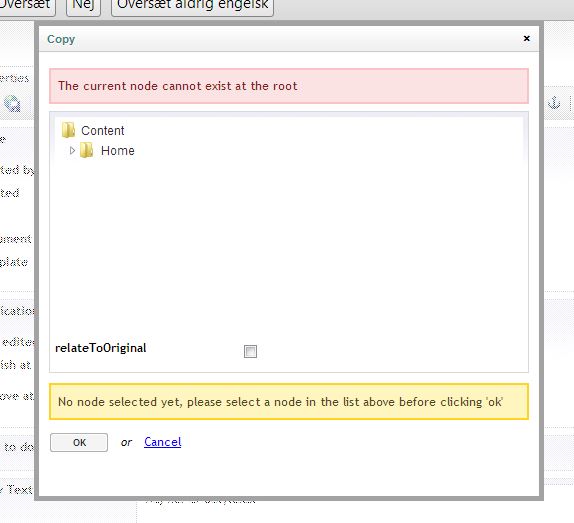Click Oversæt aldrig engelsk button
This screenshot has height=523, width=574.
[193, 6]
